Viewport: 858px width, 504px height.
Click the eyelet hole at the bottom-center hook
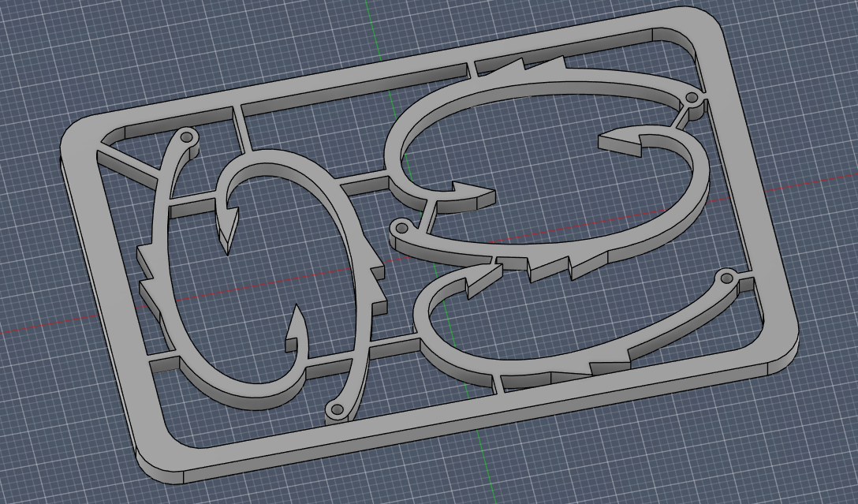337,409
